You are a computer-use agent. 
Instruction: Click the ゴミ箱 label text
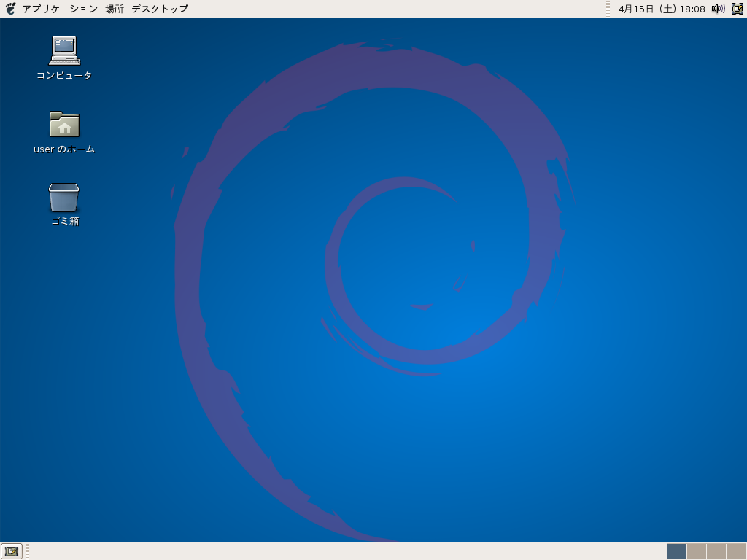65,221
